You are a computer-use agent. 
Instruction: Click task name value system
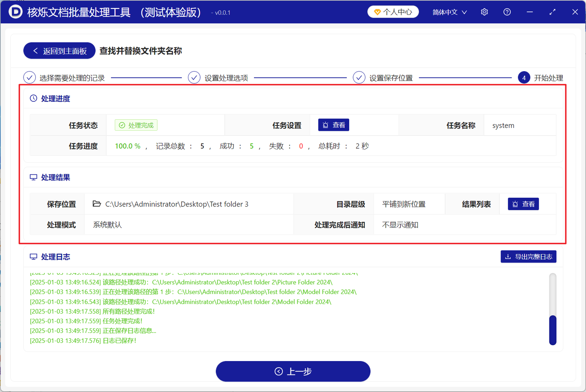[503, 125]
